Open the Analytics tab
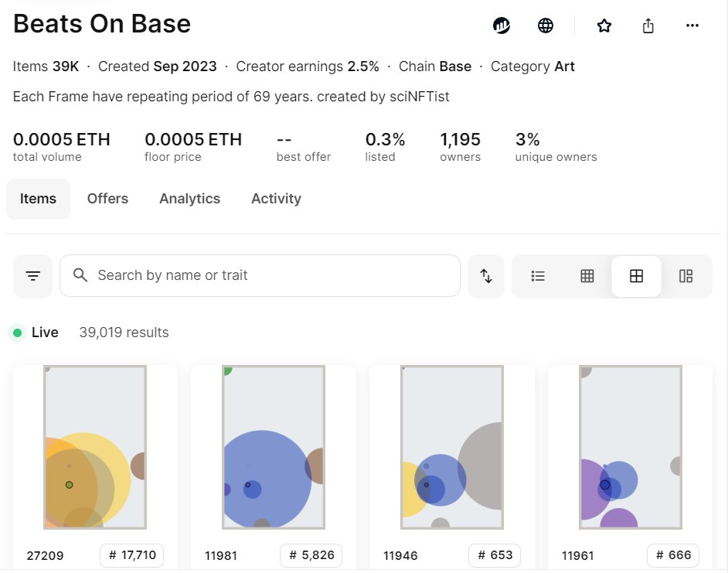Image resolution: width=728 pixels, height=573 pixels. click(x=189, y=199)
